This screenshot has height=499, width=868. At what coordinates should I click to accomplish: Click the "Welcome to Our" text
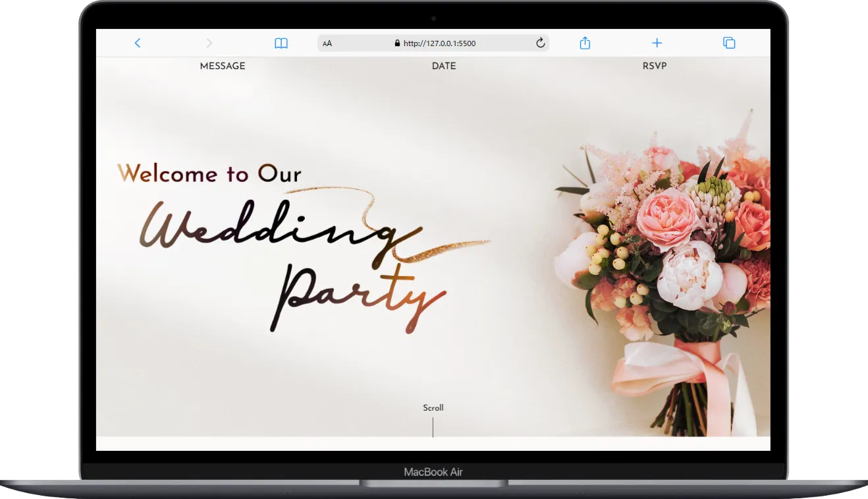click(x=208, y=173)
